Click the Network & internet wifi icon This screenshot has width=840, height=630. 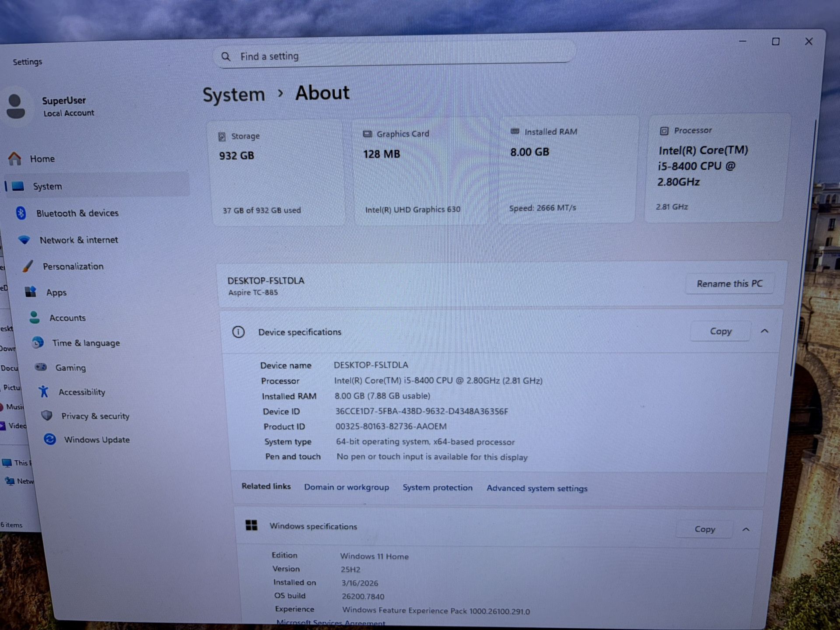[24, 240]
